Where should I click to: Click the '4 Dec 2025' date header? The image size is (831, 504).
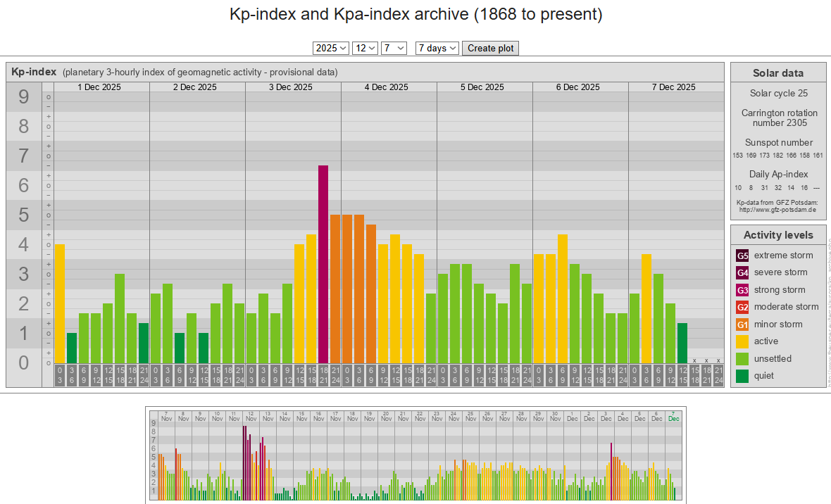click(386, 87)
